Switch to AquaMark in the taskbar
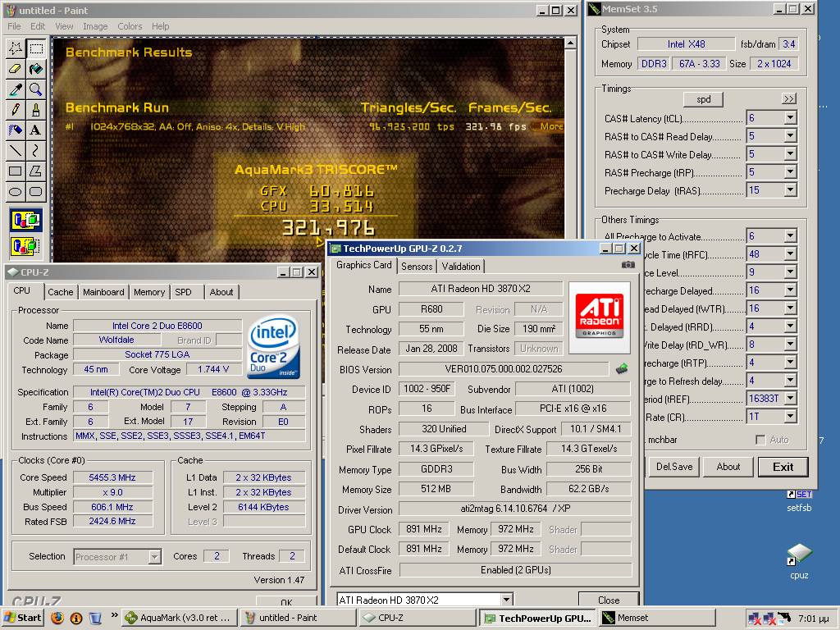This screenshot has height=630, width=840. point(179,618)
